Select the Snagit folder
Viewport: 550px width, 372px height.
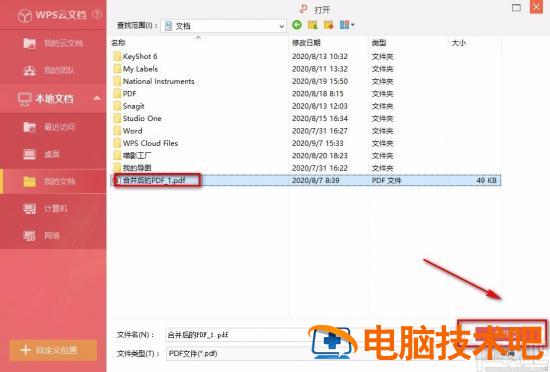click(x=129, y=106)
